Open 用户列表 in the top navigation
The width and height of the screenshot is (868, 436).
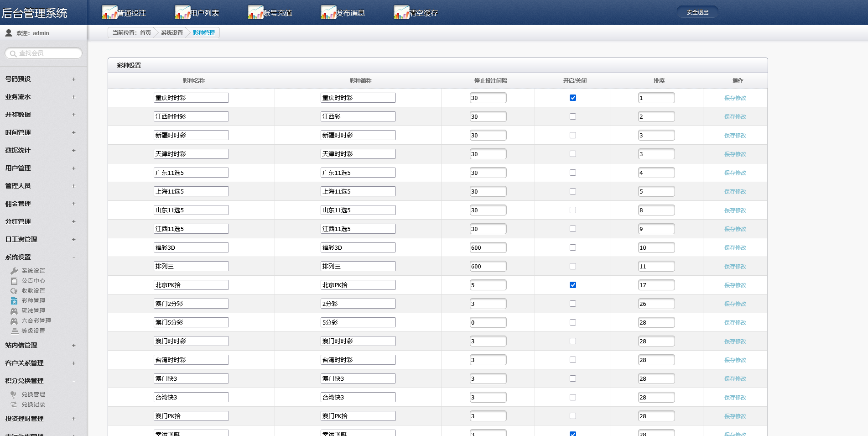[x=204, y=13]
